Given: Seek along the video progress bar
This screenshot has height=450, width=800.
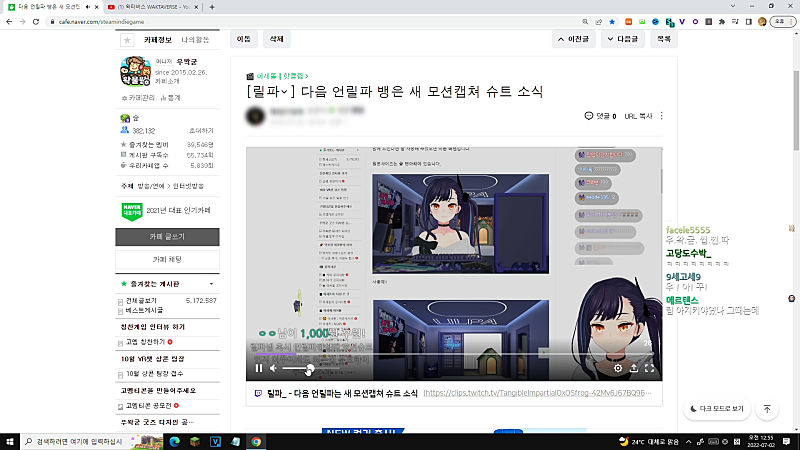Looking at the screenshot, I should click(454, 353).
